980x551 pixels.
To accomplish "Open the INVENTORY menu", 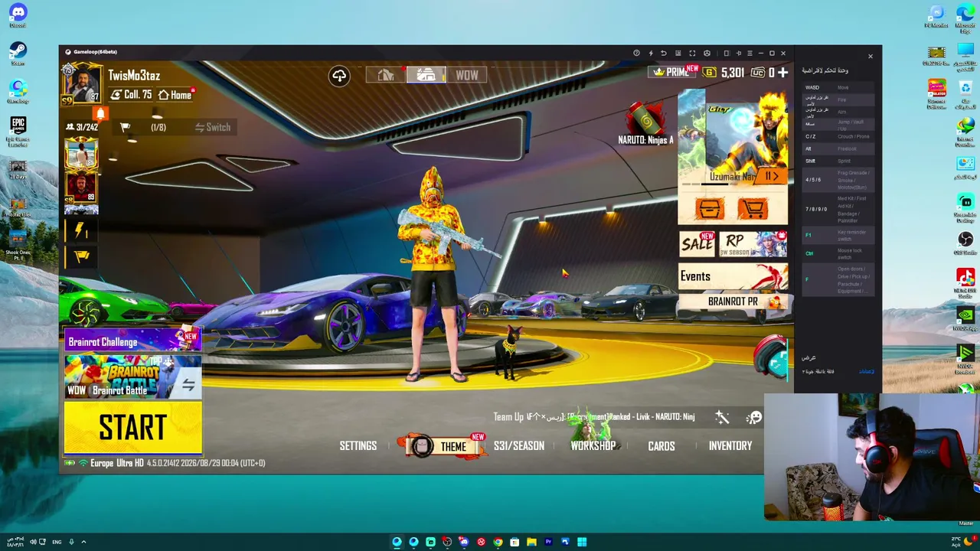I will pyautogui.click(x=730, y=445).
